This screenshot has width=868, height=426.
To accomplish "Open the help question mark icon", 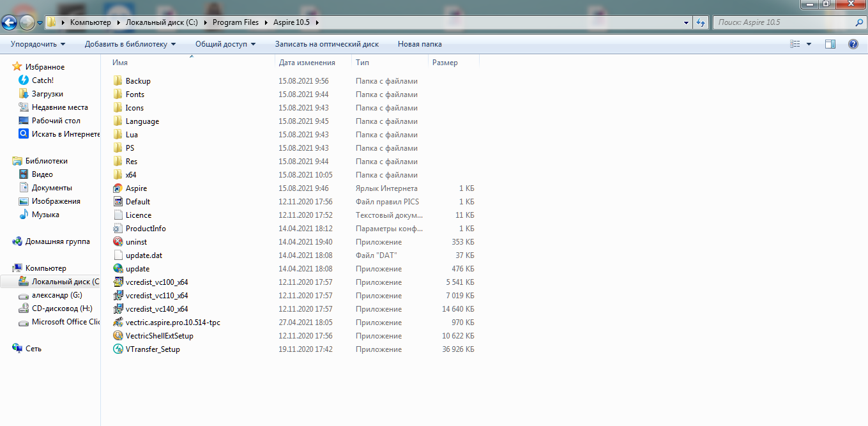I will click(853, 44).
